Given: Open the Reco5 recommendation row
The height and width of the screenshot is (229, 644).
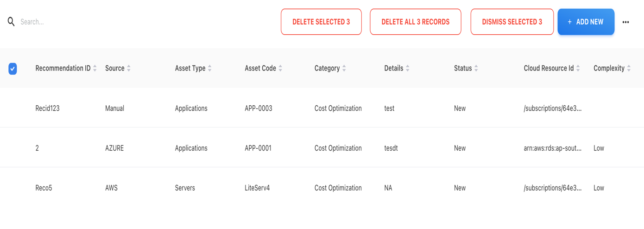Looking at the screenshot, I should pos(44,188).
